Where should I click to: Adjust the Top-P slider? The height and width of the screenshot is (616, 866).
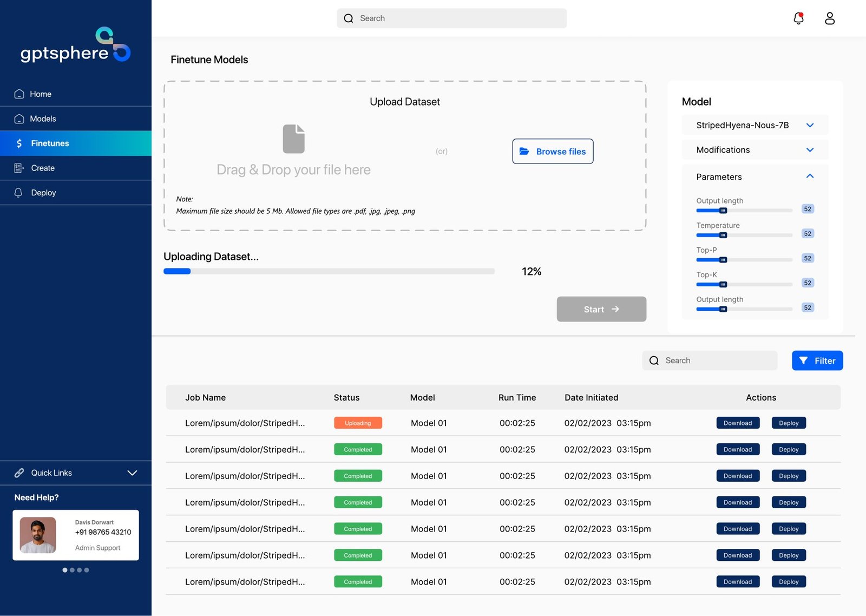[x=723, y=260]
